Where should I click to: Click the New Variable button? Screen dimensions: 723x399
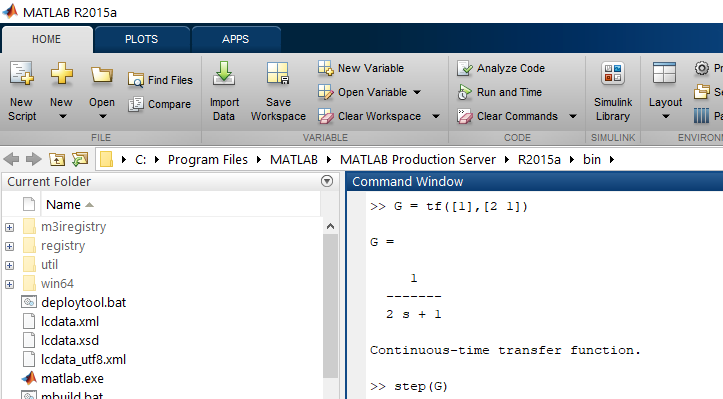361,68
